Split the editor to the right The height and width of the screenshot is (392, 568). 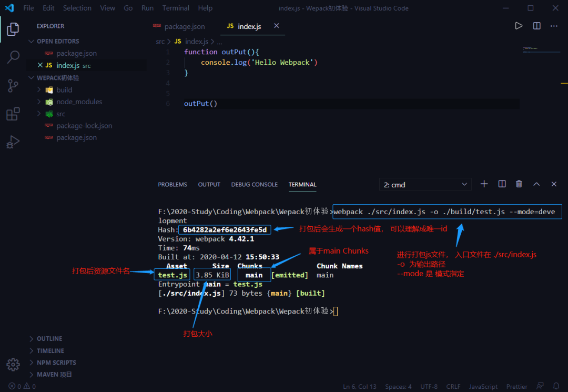pos(536,26)
